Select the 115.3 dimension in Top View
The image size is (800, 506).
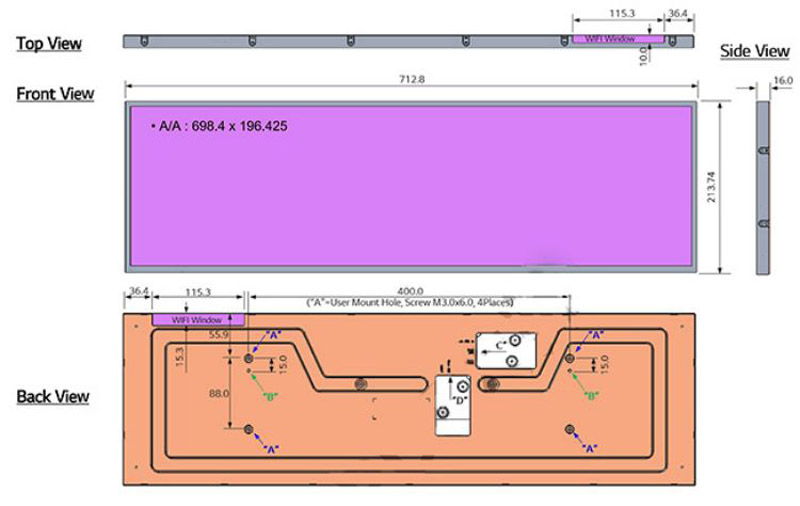622,13
